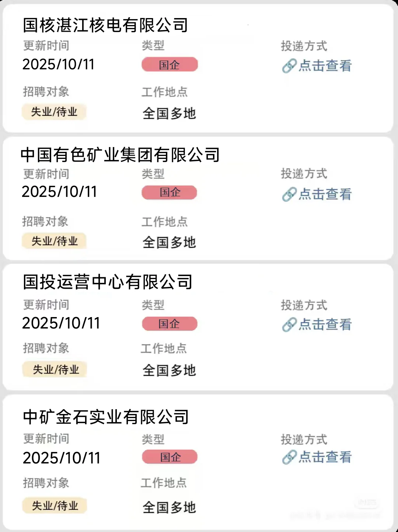This screenshot has width=398, height=532.
Task: Select 国企 tag in 中国有色矿业集团 card
Action: (x=170, y=192)
